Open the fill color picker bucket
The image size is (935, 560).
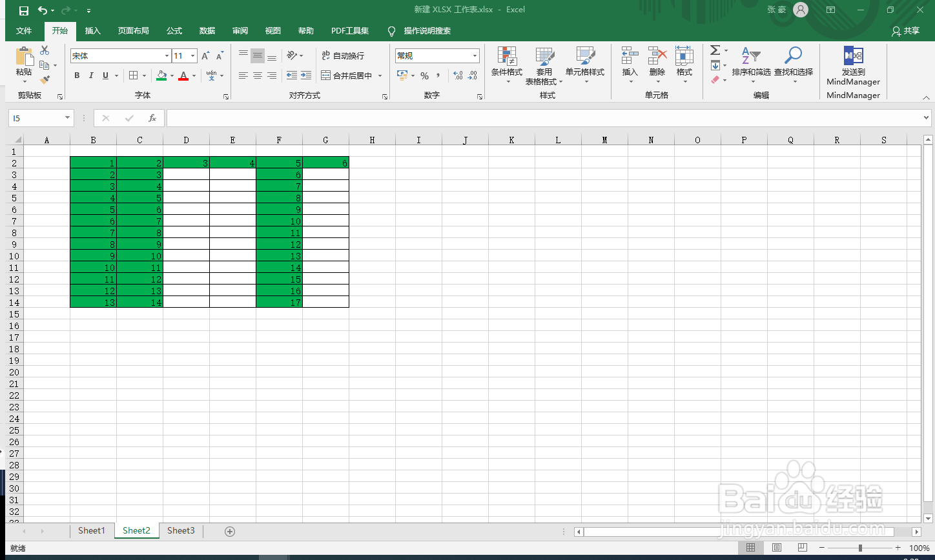tap(161, 75)
